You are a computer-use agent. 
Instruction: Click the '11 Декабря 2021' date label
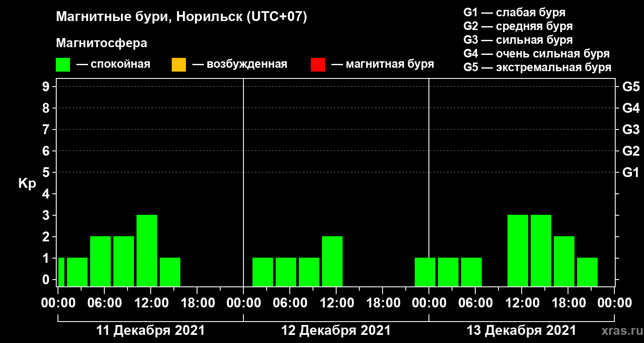click(x=150, y=331)
